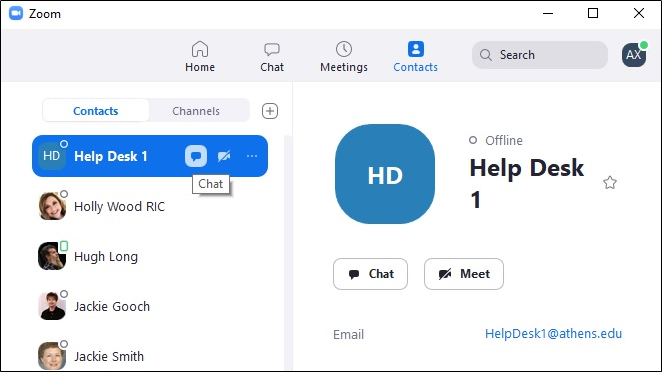Select the Contacts sub-tab
This screenshot has width=662, height=372.
(x=96, y=111)
